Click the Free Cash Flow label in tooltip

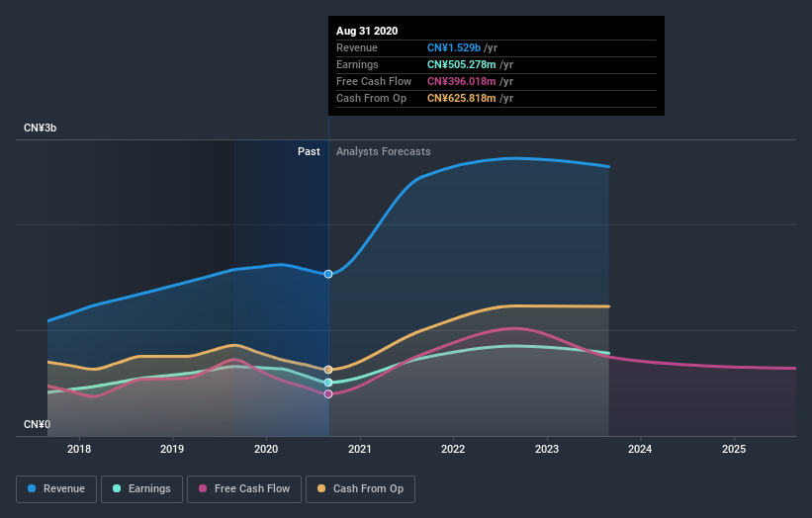[374, 81]
